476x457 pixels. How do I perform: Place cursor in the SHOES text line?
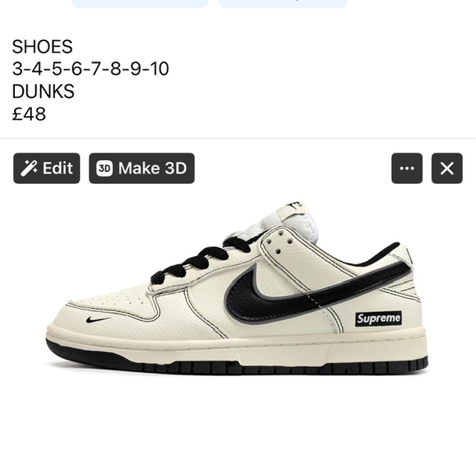pyautogui.click(x=42, y=46)
